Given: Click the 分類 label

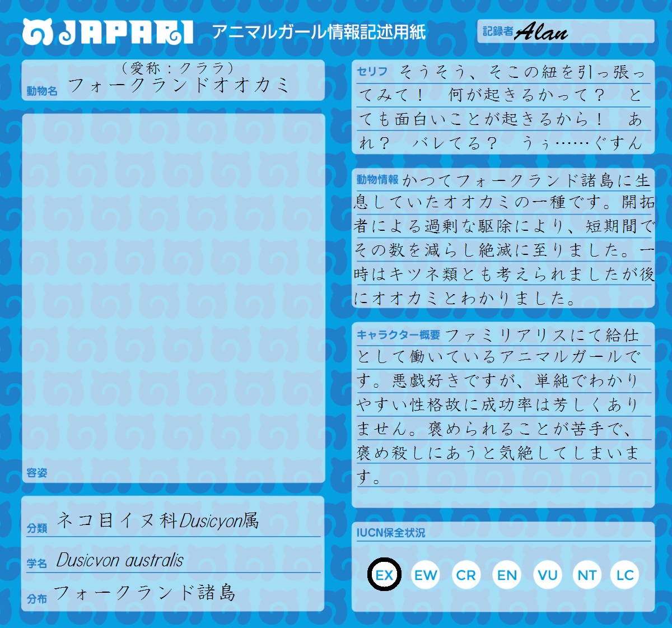Looking at the screenshot, I should [x=37, y=528].
